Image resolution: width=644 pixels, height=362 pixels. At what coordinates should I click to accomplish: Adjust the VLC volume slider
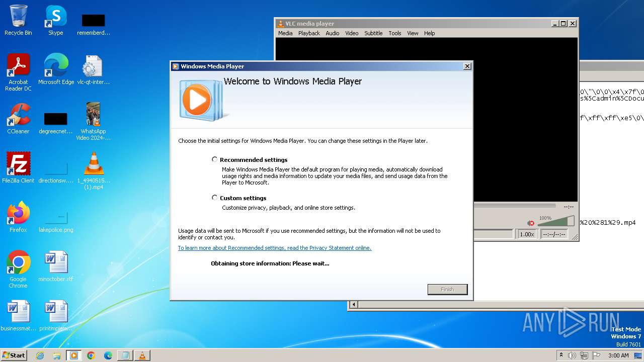tap(556, 222)
